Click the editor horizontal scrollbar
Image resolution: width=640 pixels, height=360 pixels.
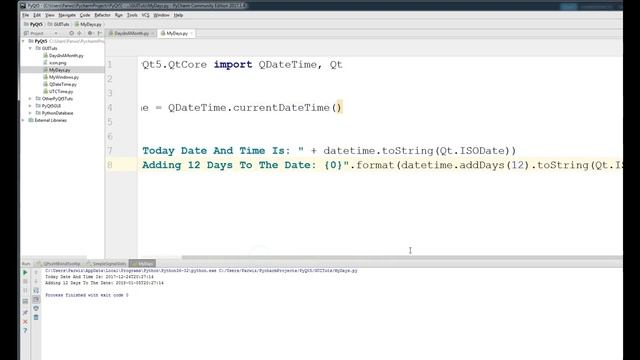[402, 257]
